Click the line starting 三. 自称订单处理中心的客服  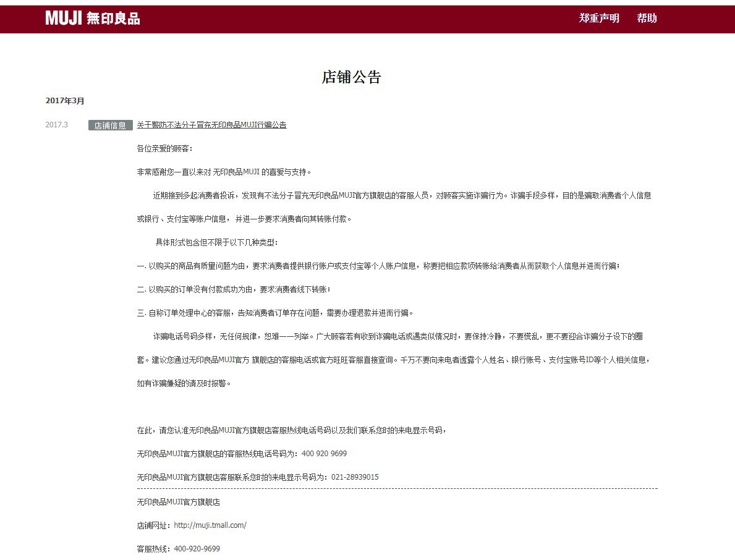(x=275, y=313)
